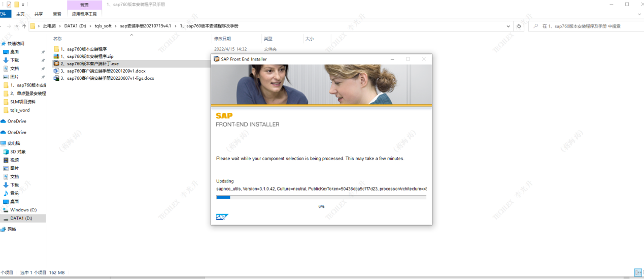Select file name sap760版本客户端补丁.exe
Image resolution: width=644 pixels, height=279 pixels.
[x=89, y=64]
